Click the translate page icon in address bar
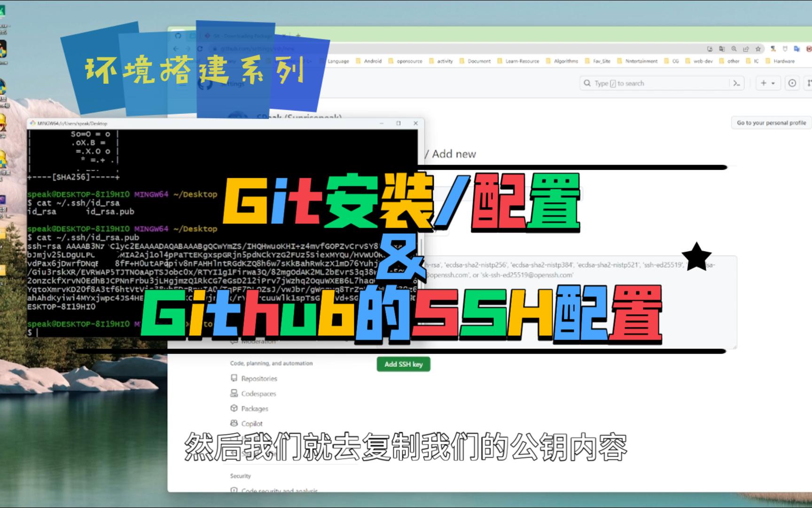The width and height of the screenshot is (812, 508). coord(722,49)
